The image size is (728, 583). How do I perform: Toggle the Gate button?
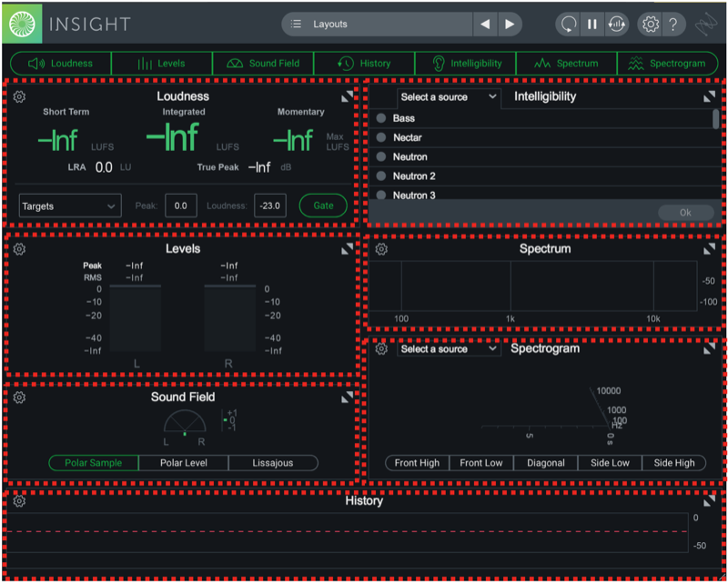323,206
